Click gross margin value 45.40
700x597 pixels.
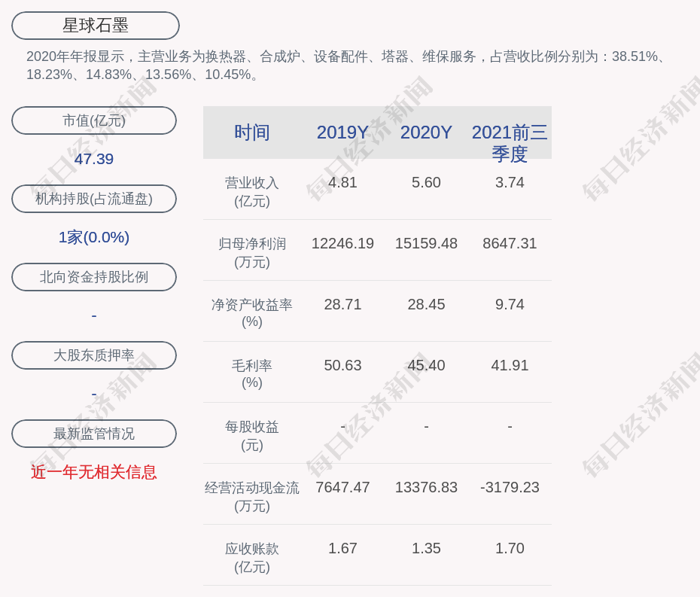pyautogui.click(x=426, y=365)
